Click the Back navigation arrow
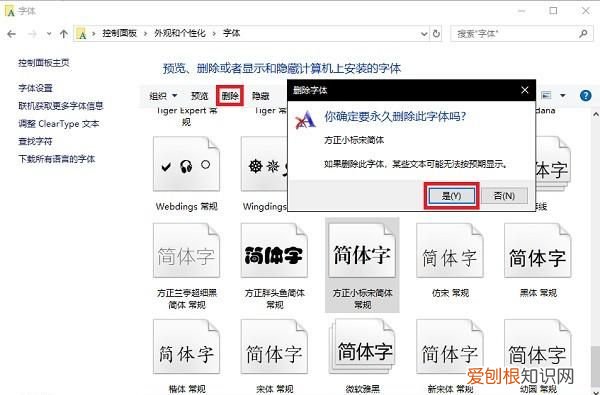The height and width of the screenshot is (395, 600). click(x=11, y=34)
